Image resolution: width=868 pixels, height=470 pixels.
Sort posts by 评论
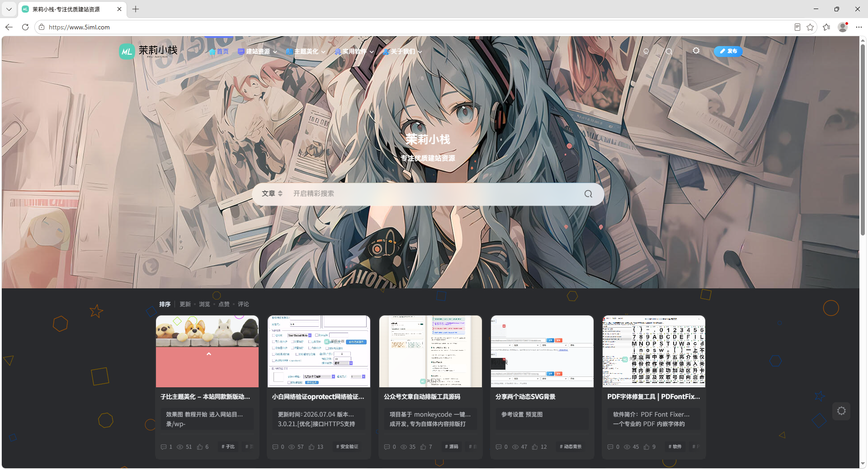tap(244, 304)
